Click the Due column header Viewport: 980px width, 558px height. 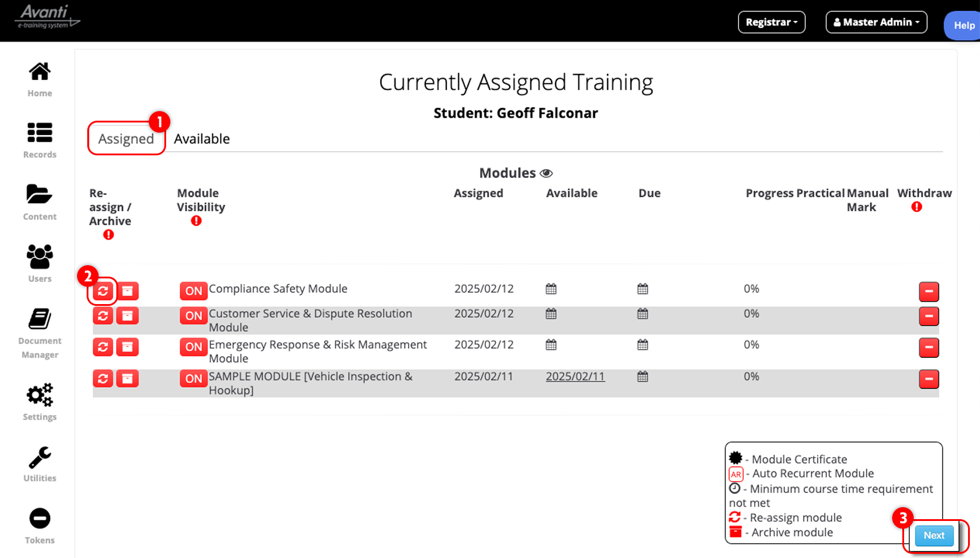coord(649,193)
